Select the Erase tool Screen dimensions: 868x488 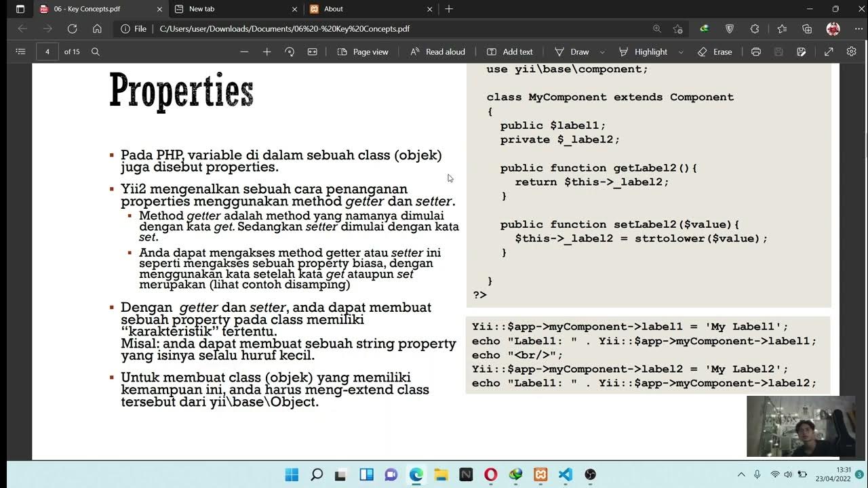(x=715, y=52)
